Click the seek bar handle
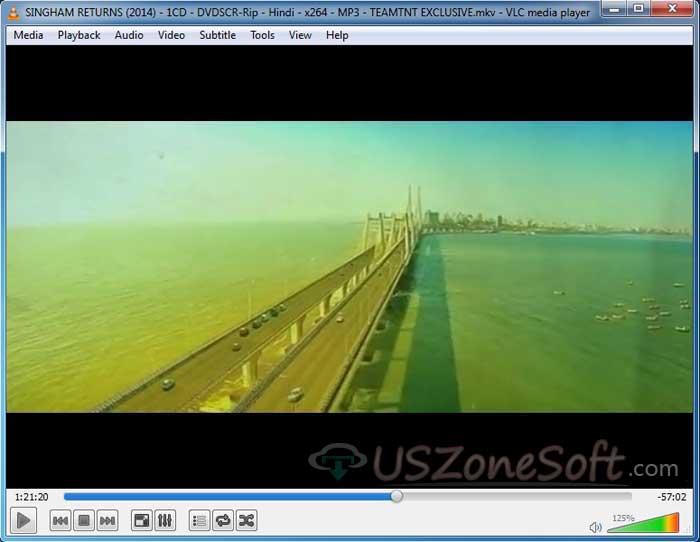 396,496
